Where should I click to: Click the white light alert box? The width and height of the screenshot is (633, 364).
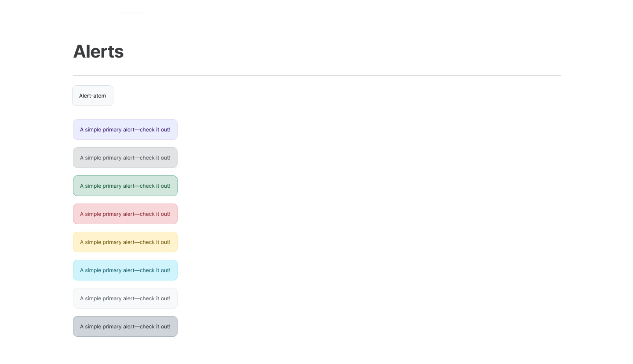[125, 298]
